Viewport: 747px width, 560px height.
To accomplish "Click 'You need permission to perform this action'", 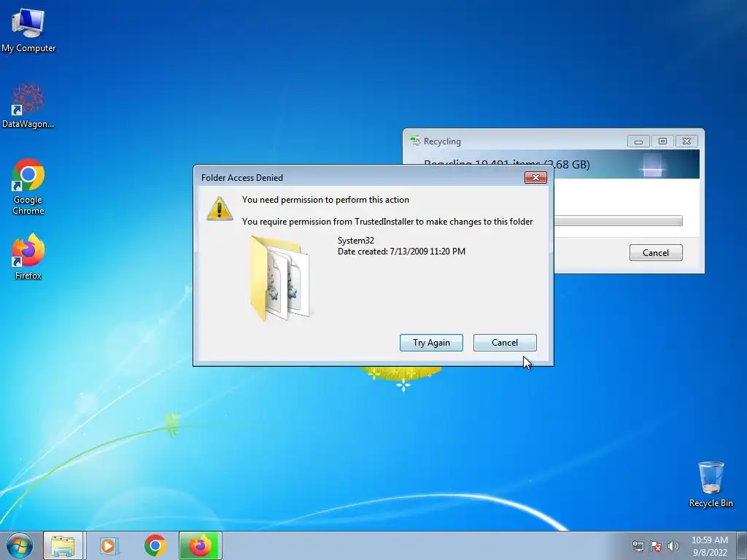I will [325, 200].
